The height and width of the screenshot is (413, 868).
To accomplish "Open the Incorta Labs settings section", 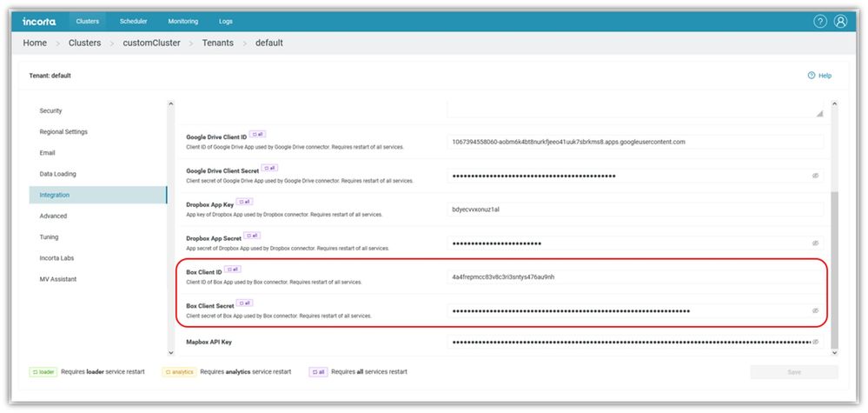I will 59,258.
